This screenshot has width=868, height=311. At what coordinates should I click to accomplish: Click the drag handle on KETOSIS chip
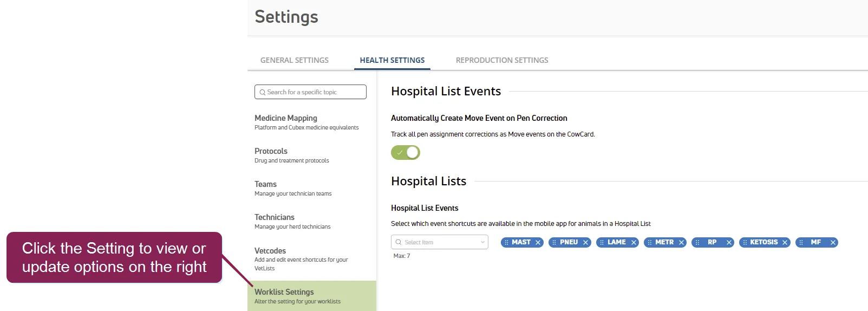click(745, 243)
